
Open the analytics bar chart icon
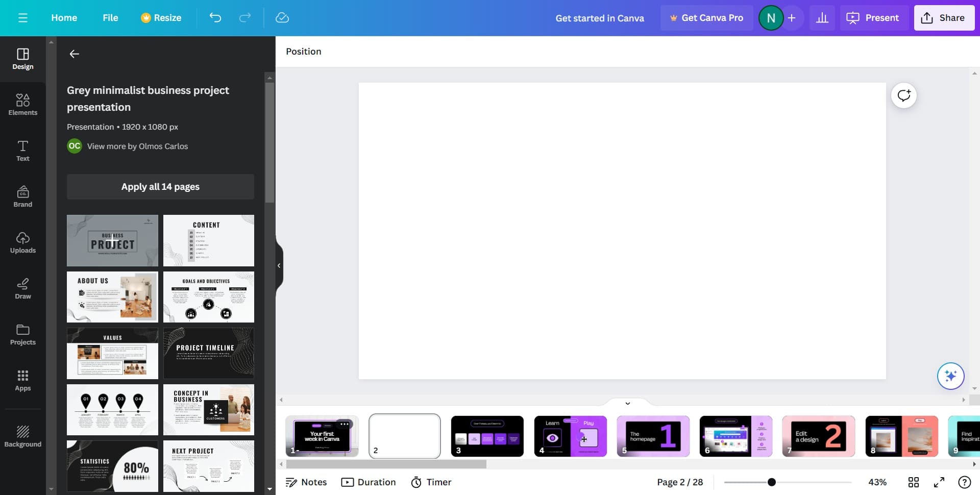coord(822,18)
